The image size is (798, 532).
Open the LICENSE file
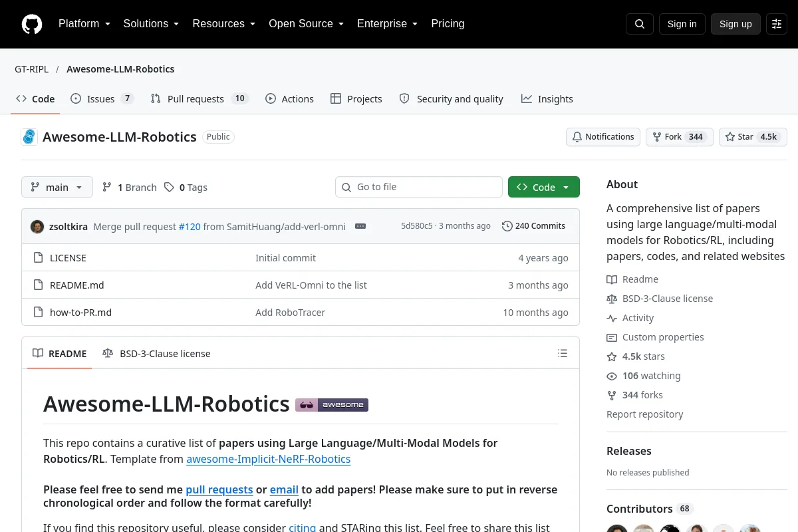68,258
